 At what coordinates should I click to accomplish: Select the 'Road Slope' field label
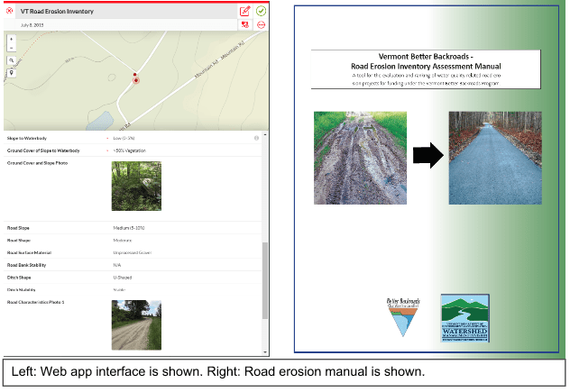click(18, 228)
